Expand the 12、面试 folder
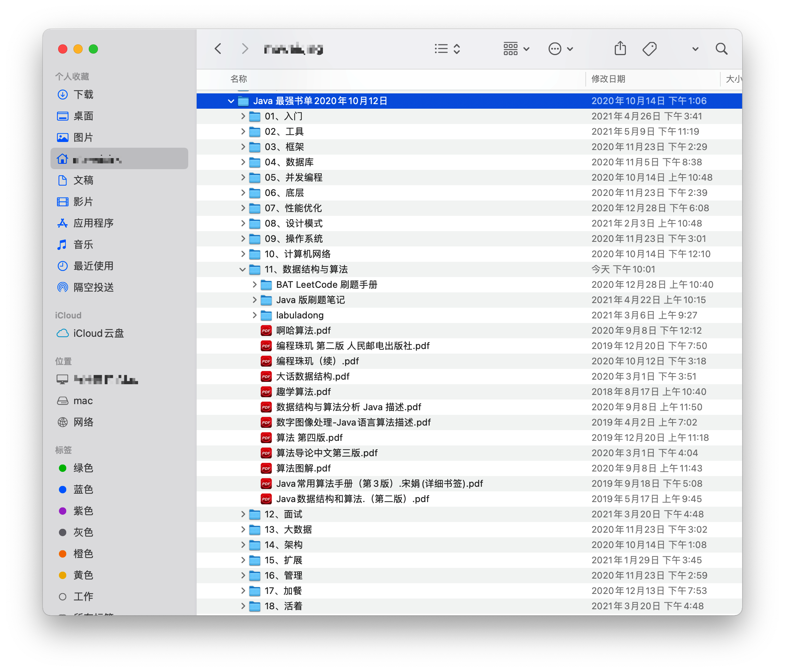 (x=243, y=514)
